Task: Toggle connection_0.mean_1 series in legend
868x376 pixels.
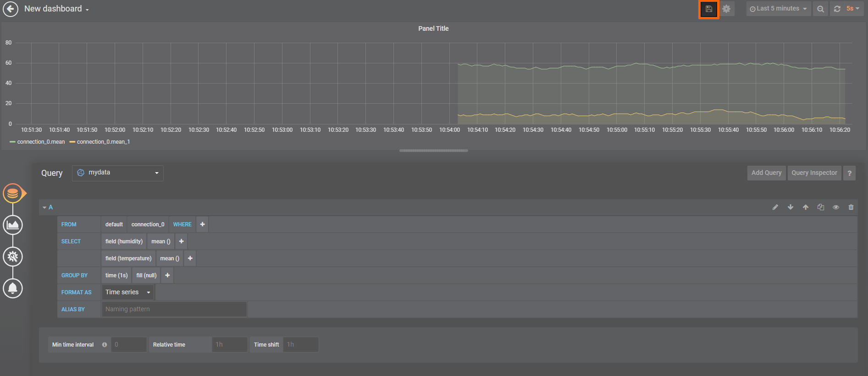Action: click(x=103, y=142)
